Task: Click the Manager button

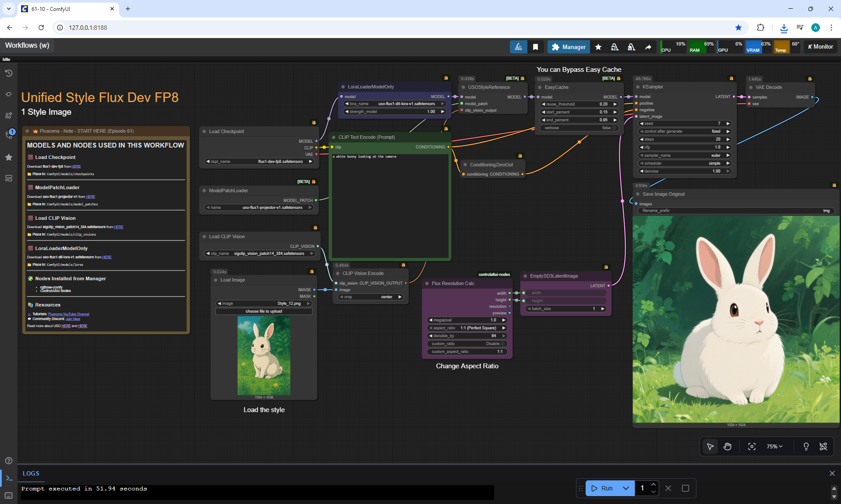Action: 568,47
